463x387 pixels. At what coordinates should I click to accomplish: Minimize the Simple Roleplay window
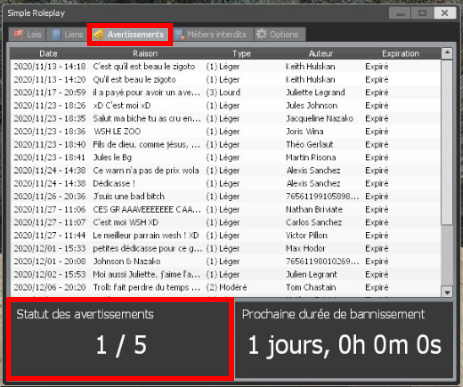click(x=400, y=13)
